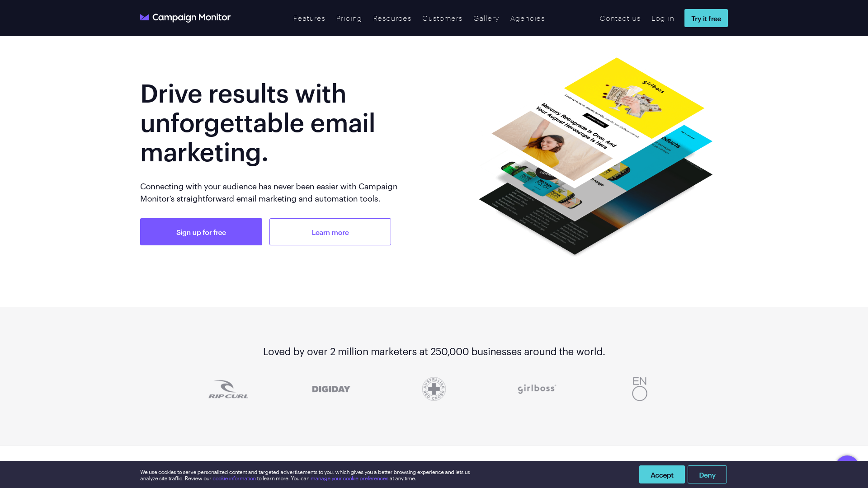This screenshot has width=868, height=488.
Task: Click the Rip Curl brand logo icon
Action: (228, 389)
